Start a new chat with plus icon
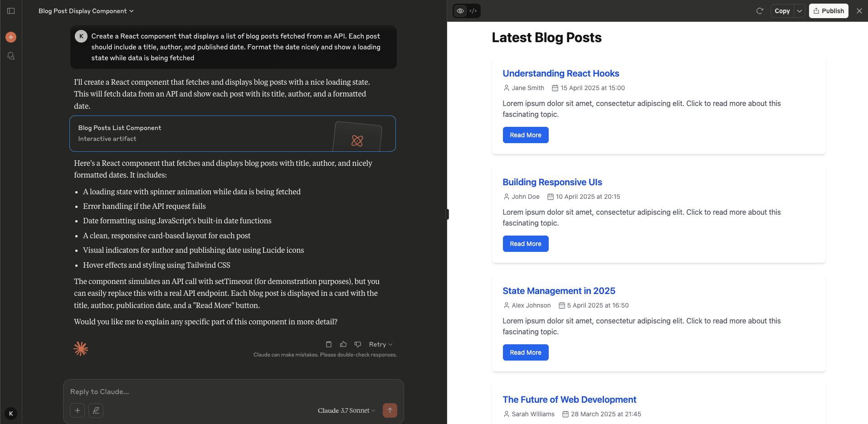 point(11,37)
